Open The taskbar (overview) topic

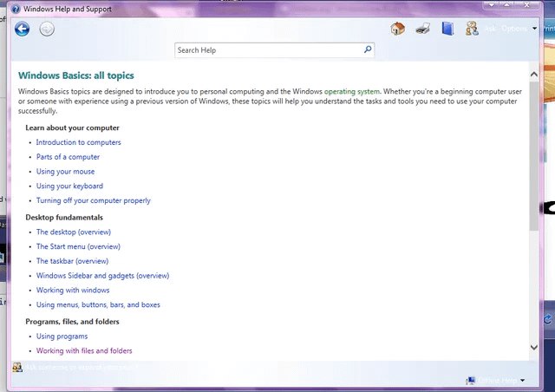click(x=73, y=261)
